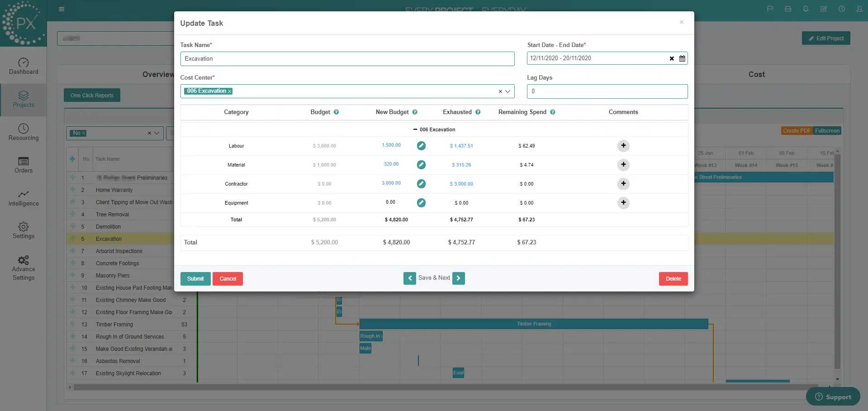Click into the Lag Days field

(607, 91)
